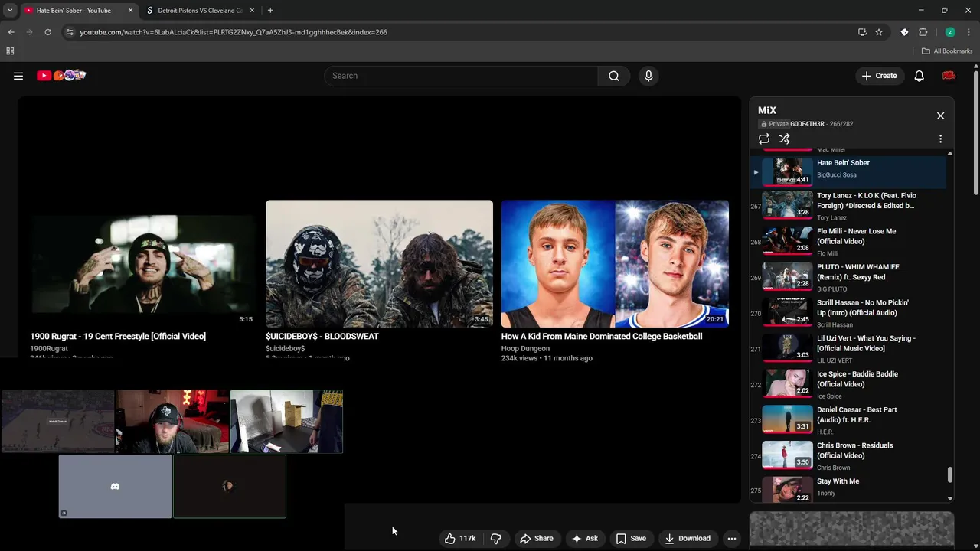
Task: Toggle playlist shuffle
Action: click(784, 139)
